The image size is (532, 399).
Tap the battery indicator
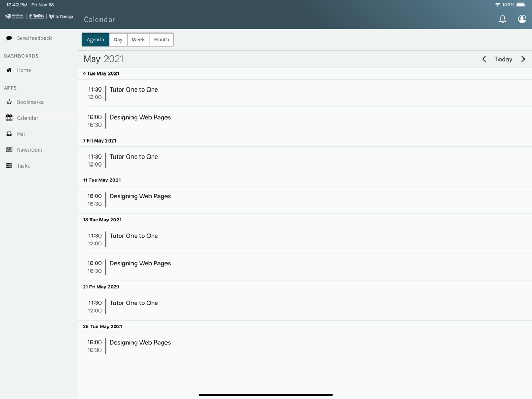tap(521, 5)
